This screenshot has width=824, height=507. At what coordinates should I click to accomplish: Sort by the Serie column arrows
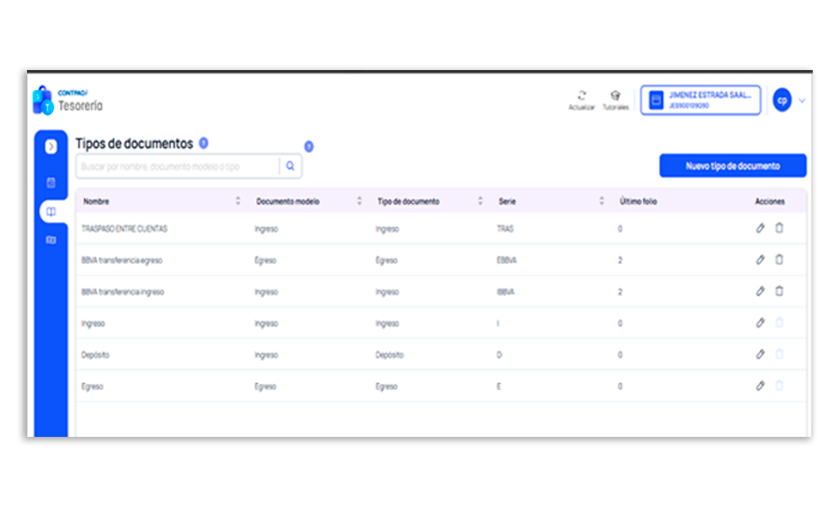point(602,201)
